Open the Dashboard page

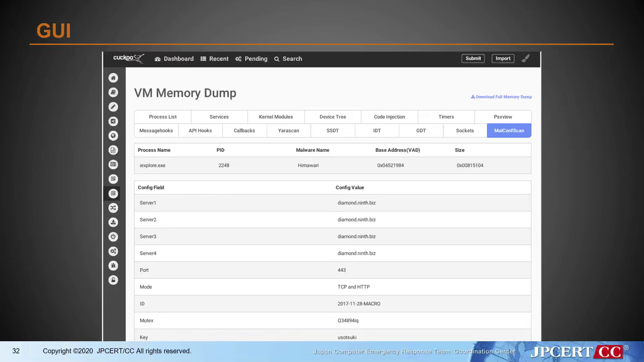coord(174,59)
